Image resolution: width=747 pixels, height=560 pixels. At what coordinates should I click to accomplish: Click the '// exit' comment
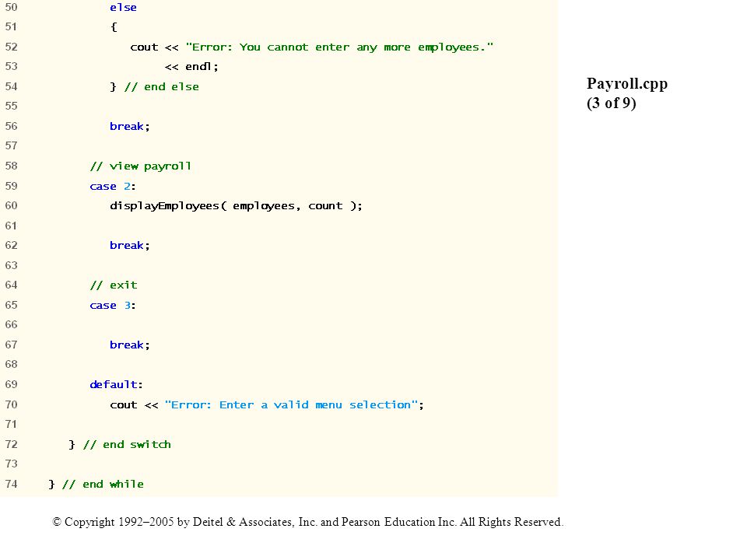[x=114, y=285]
